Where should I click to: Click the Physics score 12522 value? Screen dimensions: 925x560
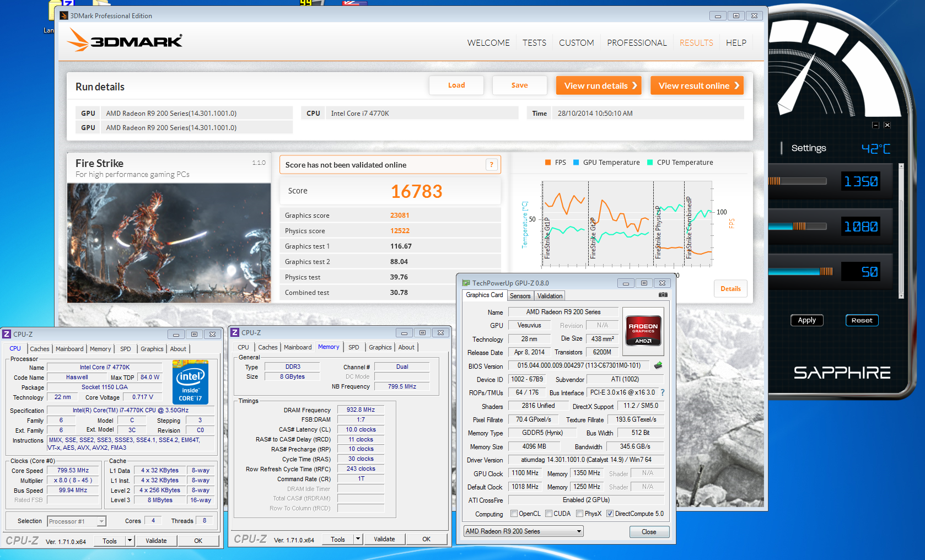pyautogui.click(x=400, y=231)
